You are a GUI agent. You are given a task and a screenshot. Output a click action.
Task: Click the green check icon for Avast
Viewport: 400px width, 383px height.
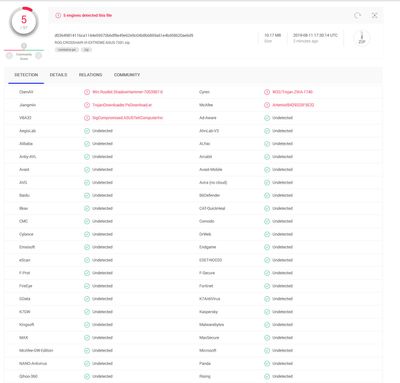pyautogui.click(x=87, y=170)
